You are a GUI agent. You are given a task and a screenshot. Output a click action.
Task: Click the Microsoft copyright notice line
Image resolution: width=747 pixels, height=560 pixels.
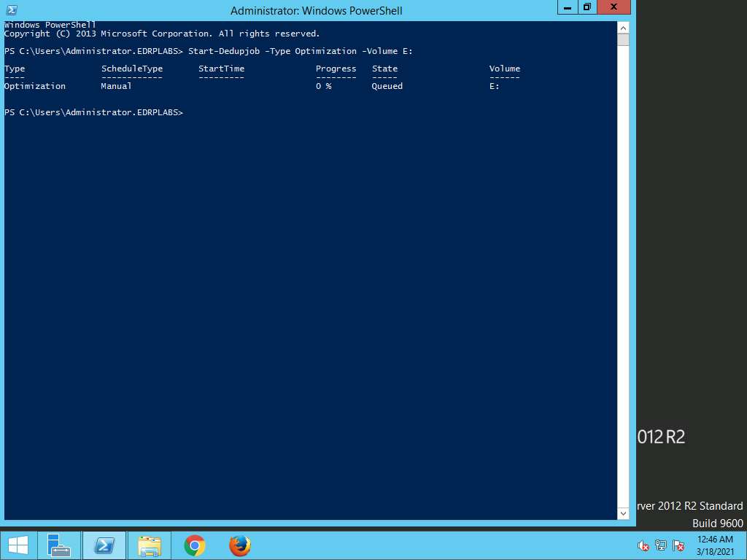[162, 34]
